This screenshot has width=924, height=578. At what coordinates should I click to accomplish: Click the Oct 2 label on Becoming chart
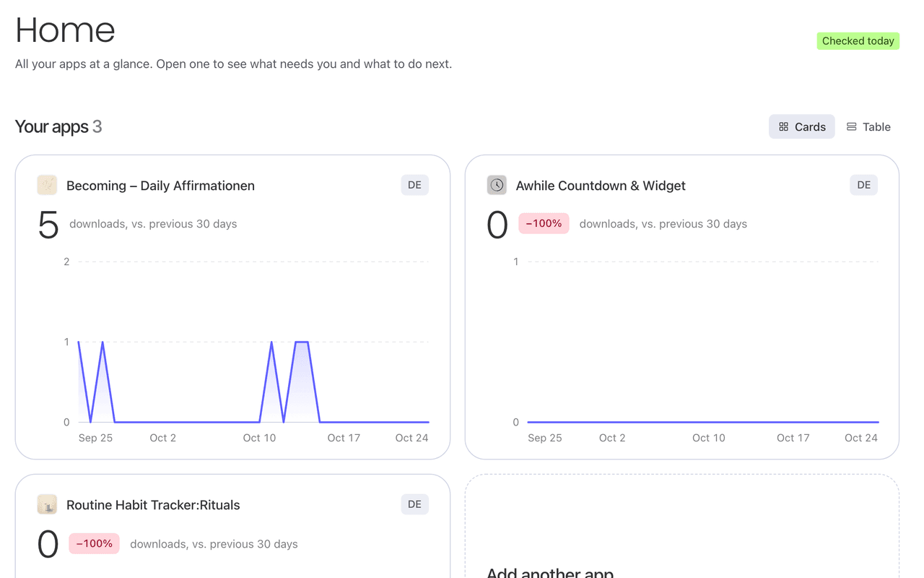[x=162, y=438]
